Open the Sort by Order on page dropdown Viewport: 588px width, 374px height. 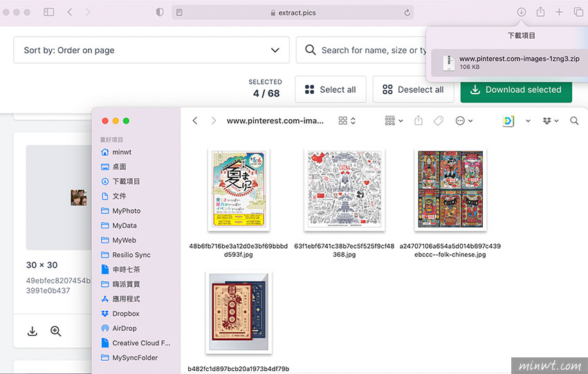coord(151,50)
